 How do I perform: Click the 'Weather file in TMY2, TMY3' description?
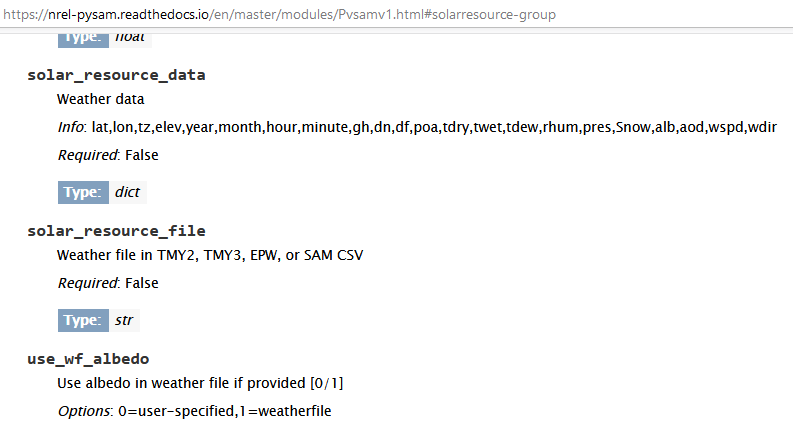[x=210, y=255]
